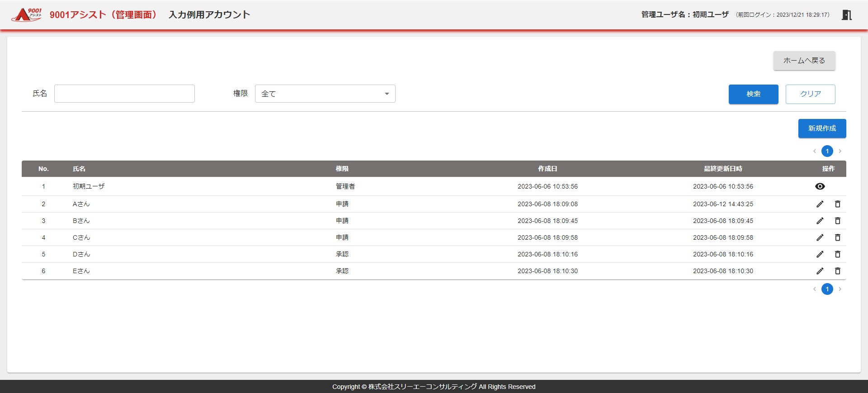Focus the 氏名 search input field
868x393 pixels.
click(124, 94)
